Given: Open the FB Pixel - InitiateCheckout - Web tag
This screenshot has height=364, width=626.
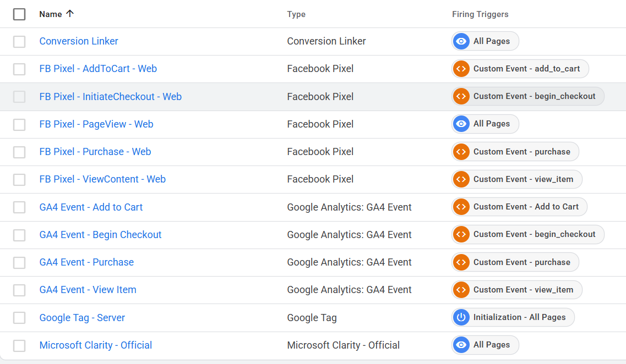Looking at the screenshot, I should point(110,97).
